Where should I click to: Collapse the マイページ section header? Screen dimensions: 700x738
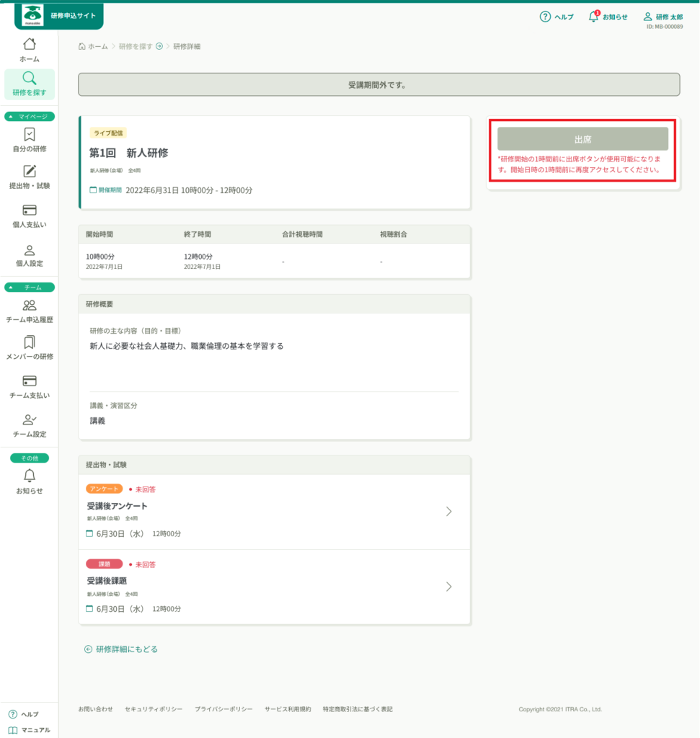[x=30, y=116]
